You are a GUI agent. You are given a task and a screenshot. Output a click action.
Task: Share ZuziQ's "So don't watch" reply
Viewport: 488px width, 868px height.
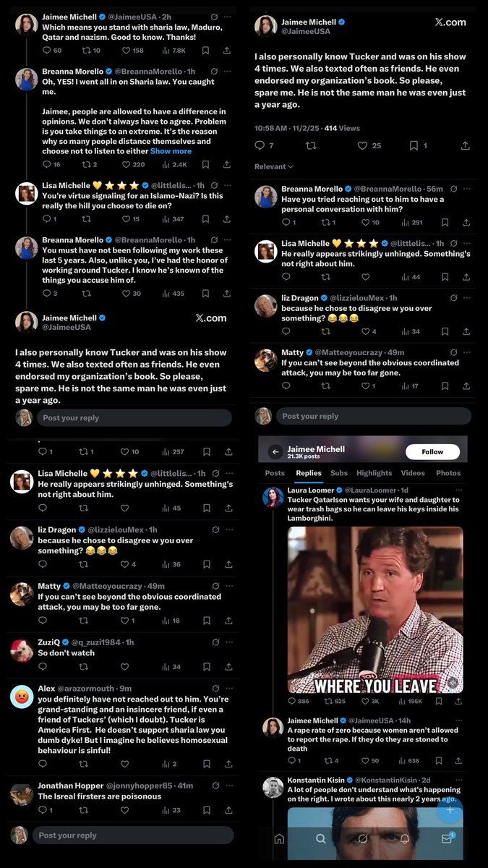pos(227,667)
